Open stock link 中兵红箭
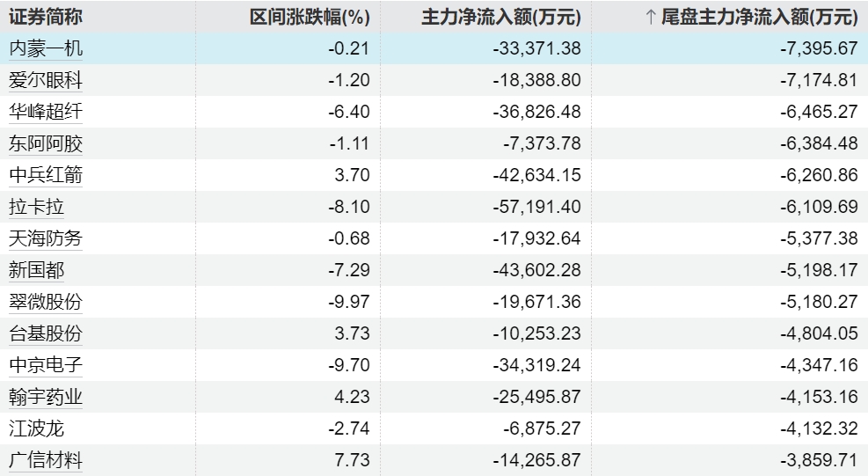 point(46,175)
